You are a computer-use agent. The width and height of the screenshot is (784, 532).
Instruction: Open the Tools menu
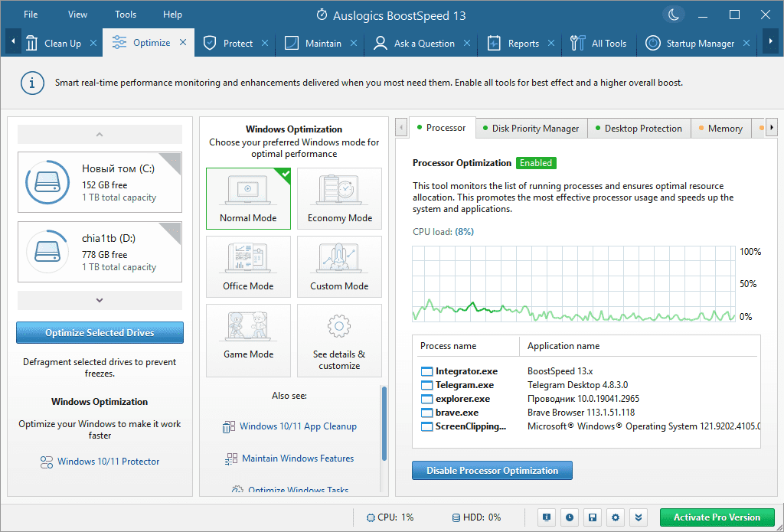click(x=126, y=15)
